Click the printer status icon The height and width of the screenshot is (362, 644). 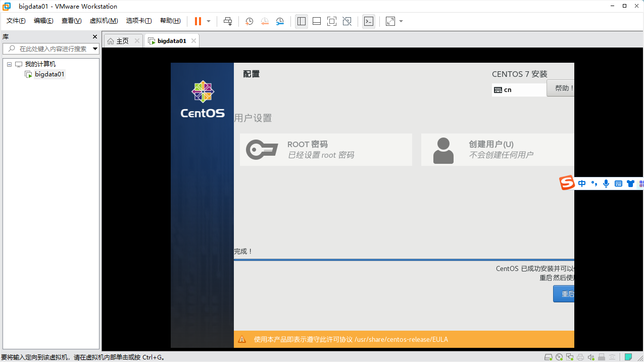click(x=580, y=357)
